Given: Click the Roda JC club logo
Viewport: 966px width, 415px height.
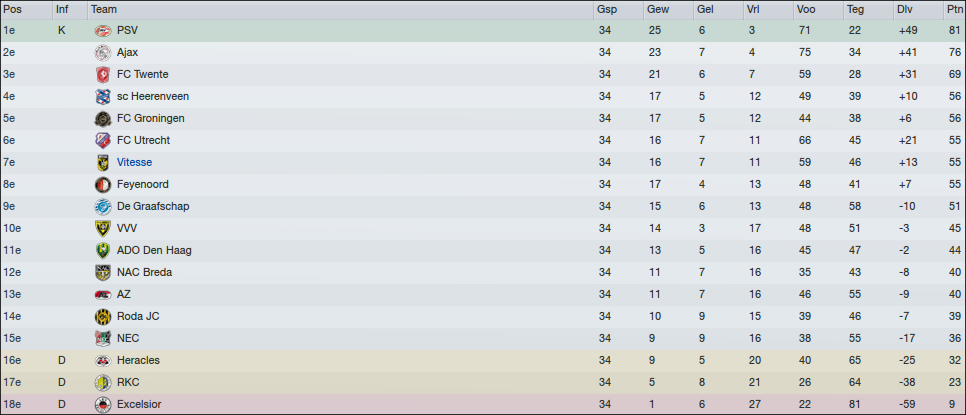Looking at the screenshot, I should (x=102, y=316).
